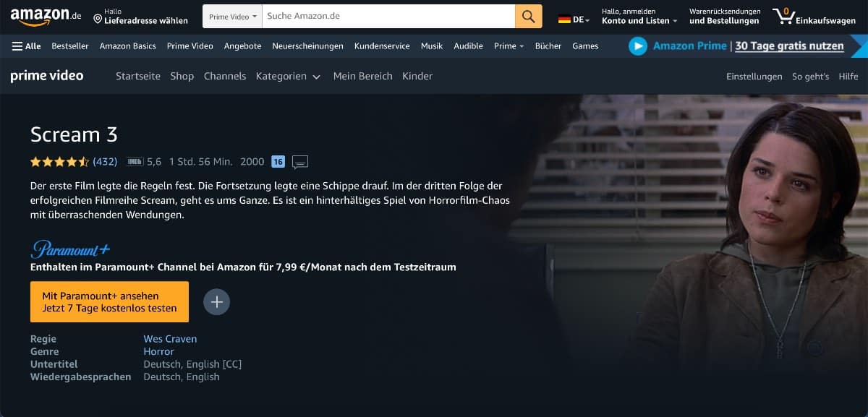Screen dimensions: 868x417
Task: Open Kundenservice in the nav bar
Action: click(382, 46)
